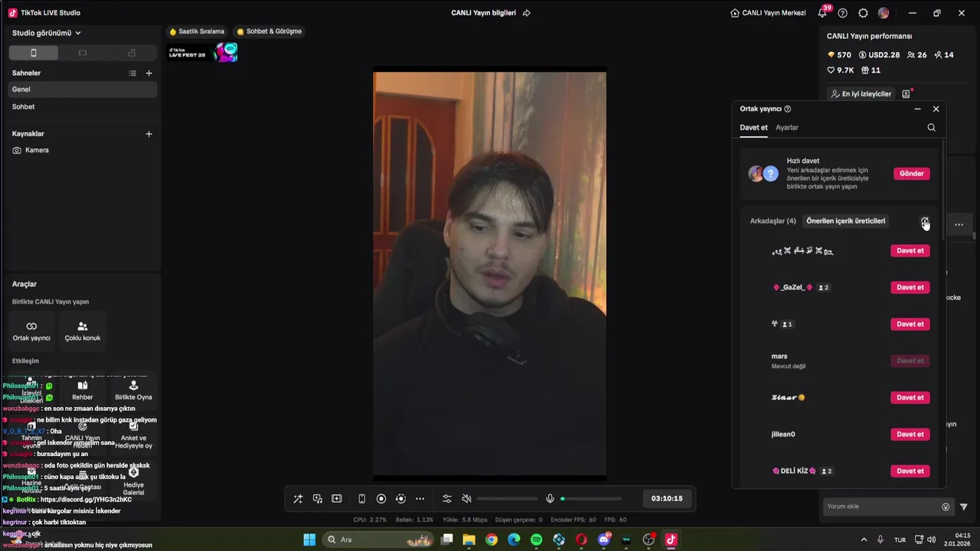
Task: Toggle the microphone mute
Action: tap(550, 499)
